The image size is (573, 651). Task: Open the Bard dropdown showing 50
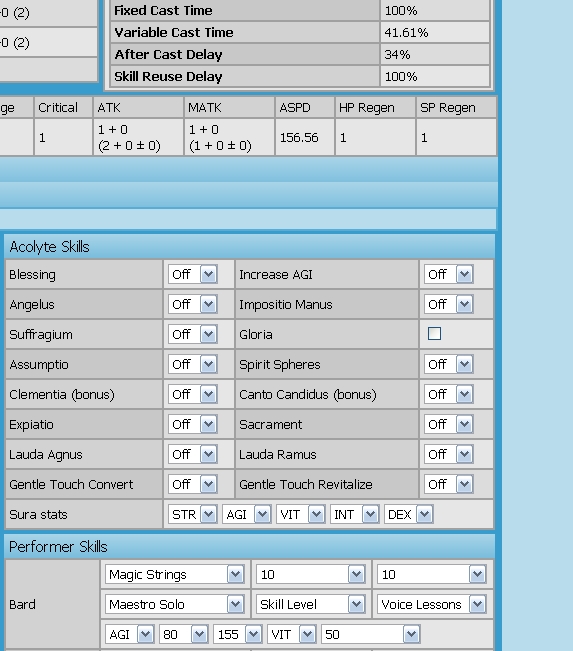point(370,634)
